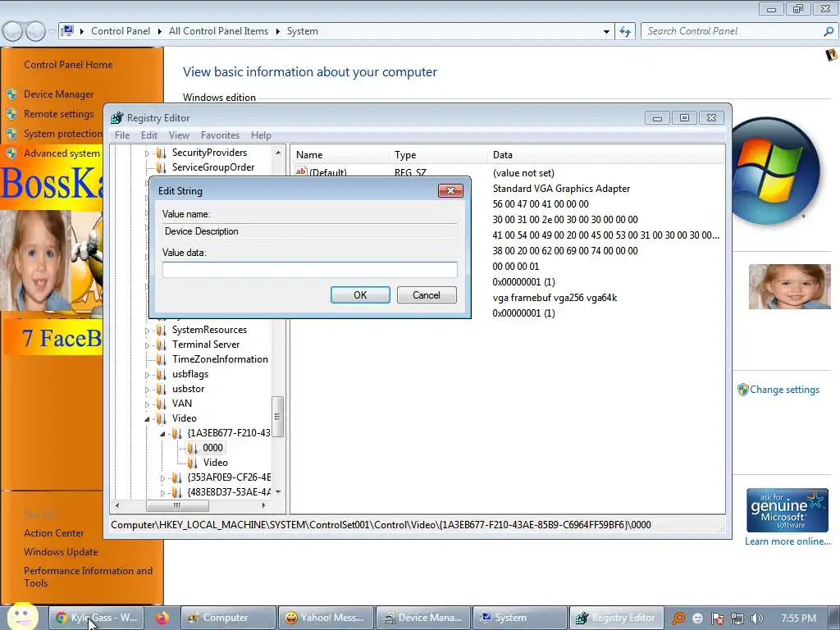Expand the usbflags registry key
This screenshot has width=840, height=630.
point(148,374)
